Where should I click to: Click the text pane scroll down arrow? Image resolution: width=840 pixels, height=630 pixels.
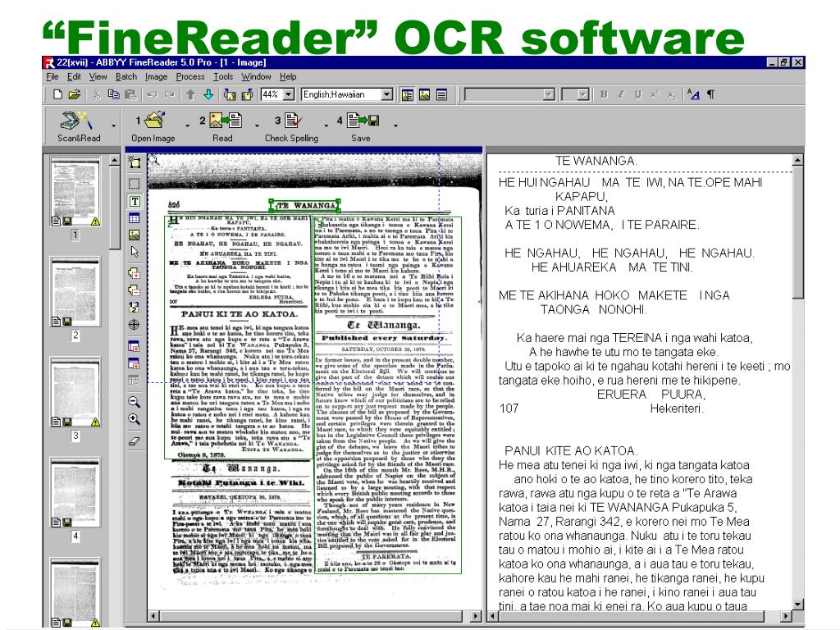click(797, 605)
